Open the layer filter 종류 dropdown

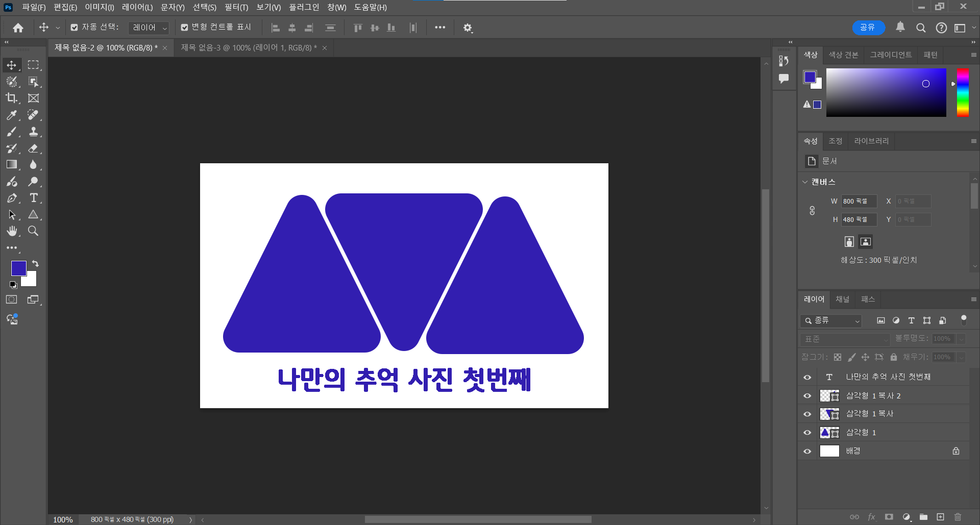coord(831,320)
